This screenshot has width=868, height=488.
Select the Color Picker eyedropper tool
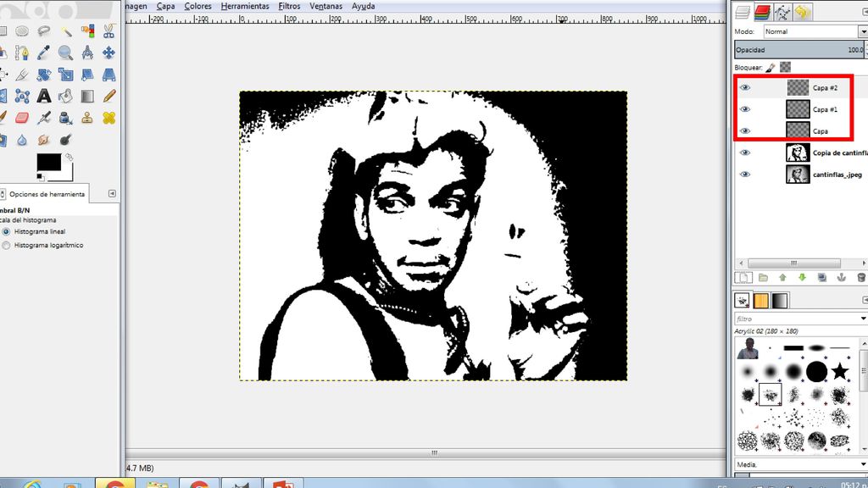pos(44,53)
